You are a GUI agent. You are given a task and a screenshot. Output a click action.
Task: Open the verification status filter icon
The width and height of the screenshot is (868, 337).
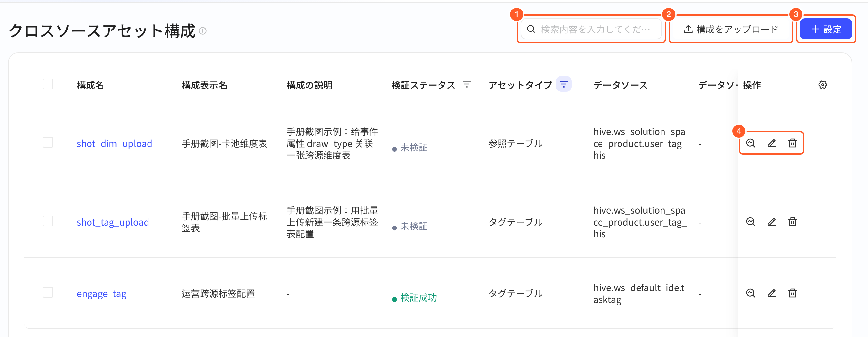pos(467,84)
